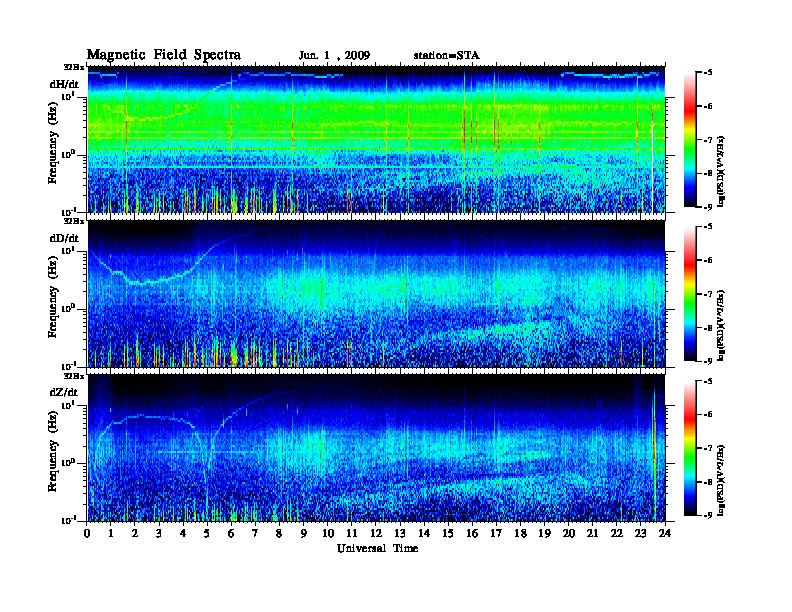Click the color scale bar beside the dZ/dt panel
Image resolution: width=792 pixels, height=612 pixels.
pos(690,448)
